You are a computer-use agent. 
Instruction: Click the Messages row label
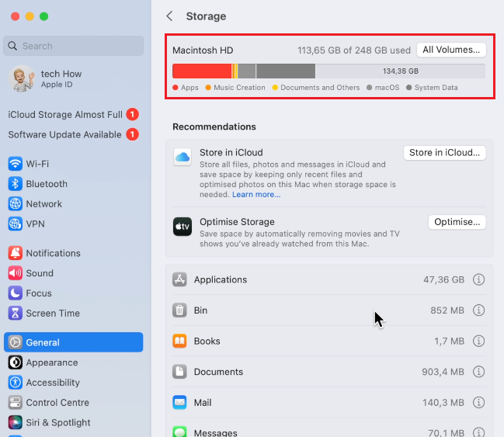pyautogui.click(x=216, y=433)
